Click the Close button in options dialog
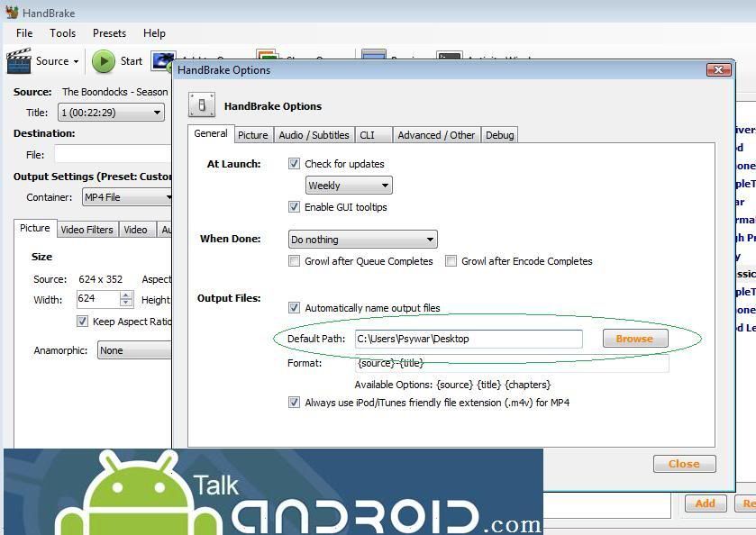 tap(684, 464)
